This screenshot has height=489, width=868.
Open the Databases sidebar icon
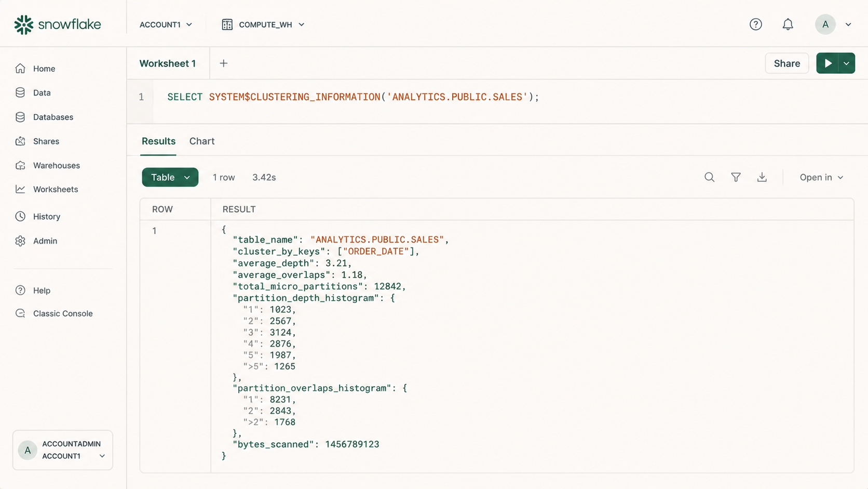(20, 117)
